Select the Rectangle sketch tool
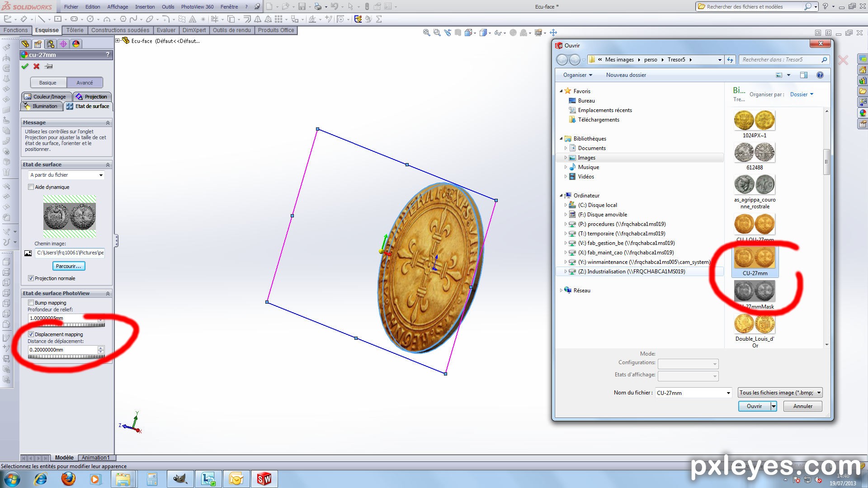 (57, 19)
